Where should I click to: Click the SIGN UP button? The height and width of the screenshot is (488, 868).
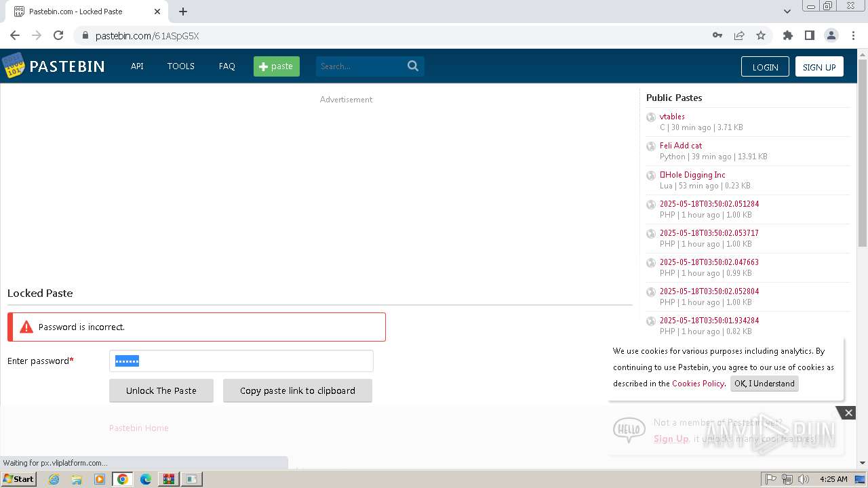point(819,66)
